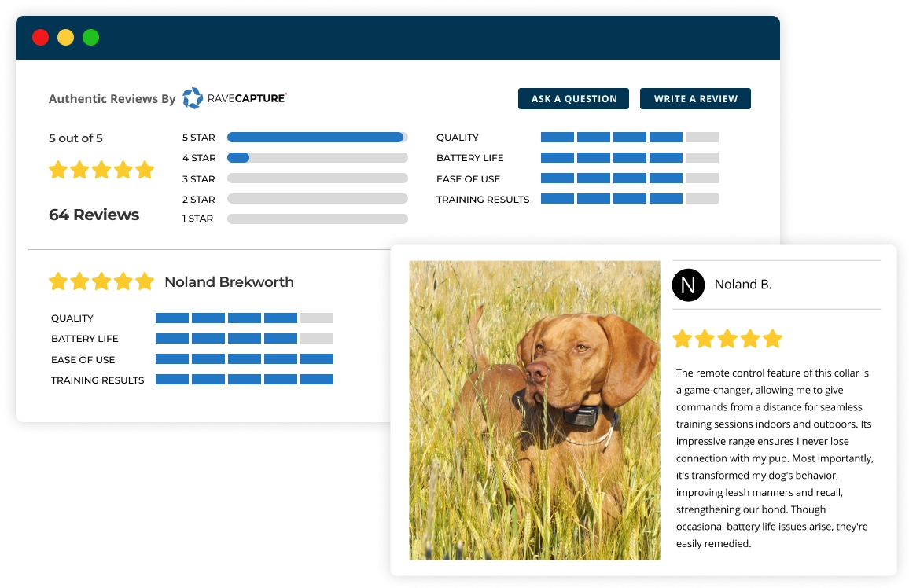Click the green window traffic light button
909x588 pixels.
point(90,37)
